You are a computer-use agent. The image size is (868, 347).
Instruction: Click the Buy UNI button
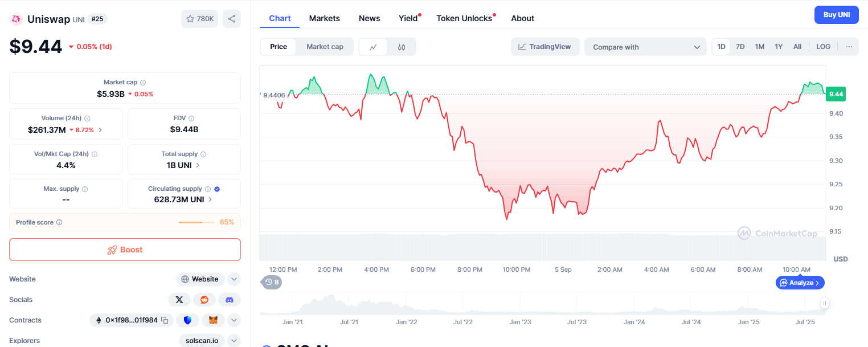pyautogui.click(x=837, y=15)
